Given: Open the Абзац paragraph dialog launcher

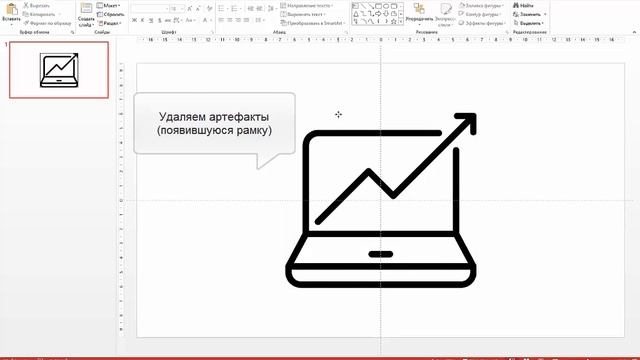Looking at the screenshot, I should (x=347, y=32).
